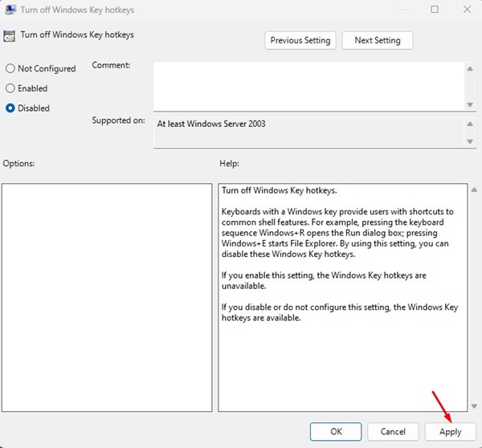This screenshot has width=482, height=448.
Task: Click the 'hotkeys are available.' help text
Action: 261,318
